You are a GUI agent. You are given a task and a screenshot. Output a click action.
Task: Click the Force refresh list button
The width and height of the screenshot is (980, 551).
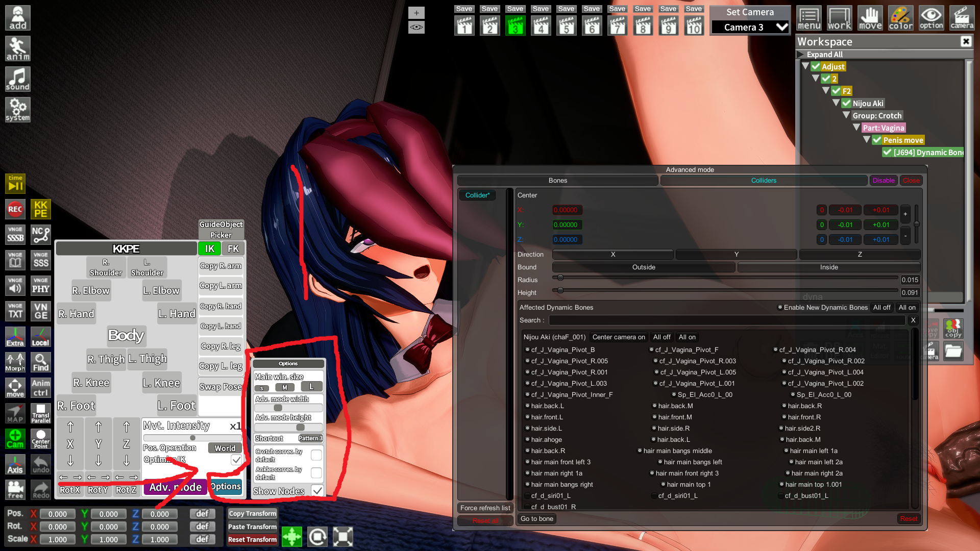pyautogui.click(x=485, y=508)
